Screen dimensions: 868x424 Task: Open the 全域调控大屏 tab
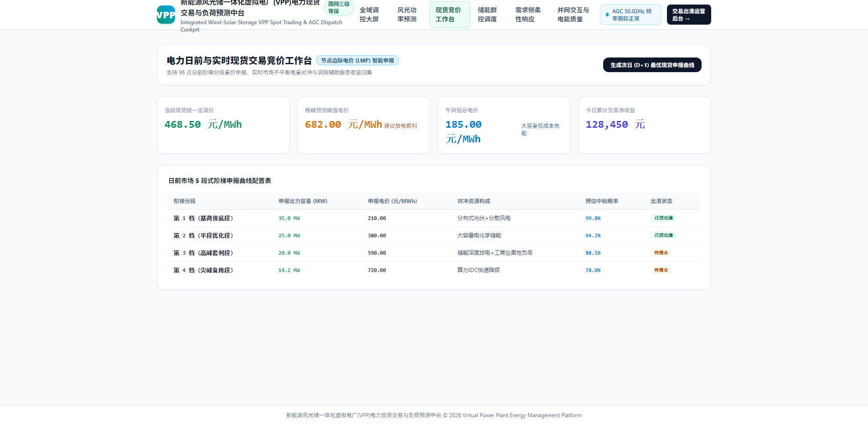click(369, 15)
